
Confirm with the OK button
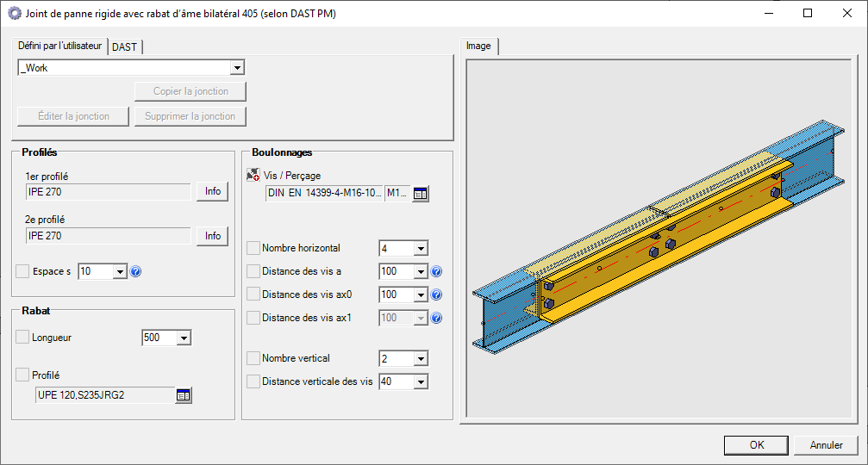[756, 445]
